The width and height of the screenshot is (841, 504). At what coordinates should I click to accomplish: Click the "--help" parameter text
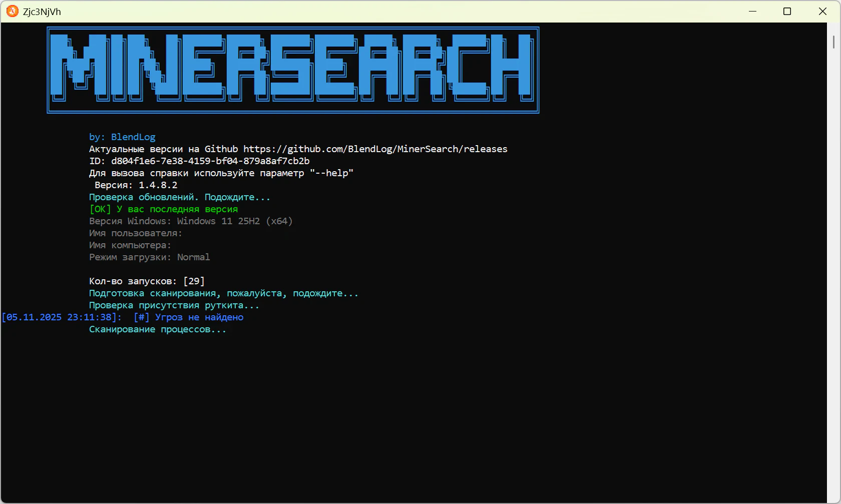331,173
